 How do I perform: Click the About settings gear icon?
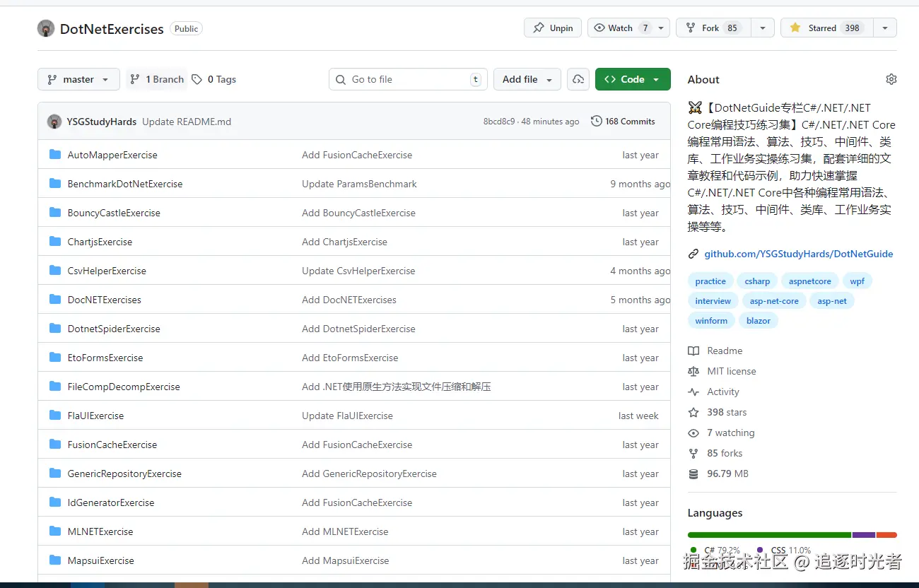(891, 79)
